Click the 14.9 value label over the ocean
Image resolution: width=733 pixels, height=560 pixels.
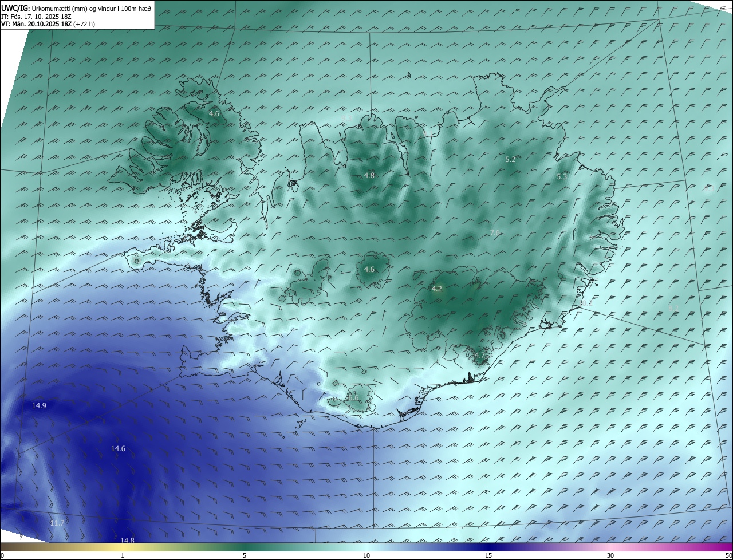pyautogui.click(x=39, y=405)
